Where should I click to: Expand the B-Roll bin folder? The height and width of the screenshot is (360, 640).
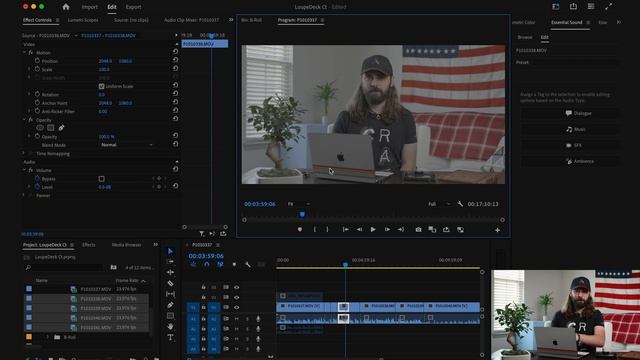tap(47, 337)
